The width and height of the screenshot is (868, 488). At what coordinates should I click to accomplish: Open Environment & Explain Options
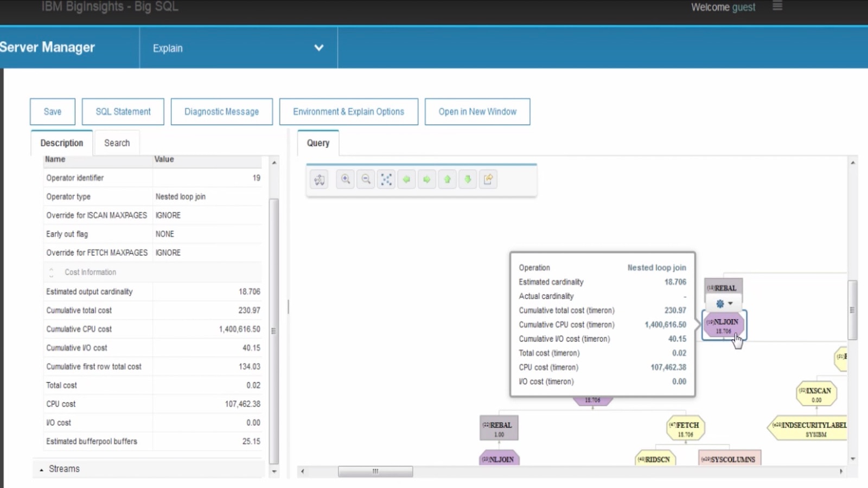click(x=348, y=111)
